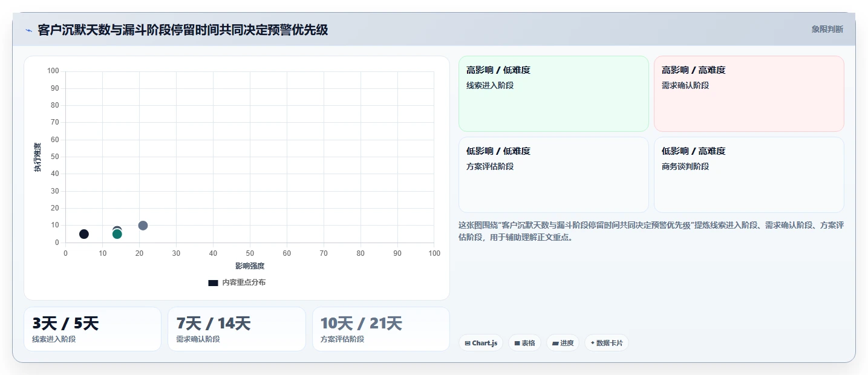Click the 表格 tag chip
The image size is (868, 375).
[x=524, y=343]
